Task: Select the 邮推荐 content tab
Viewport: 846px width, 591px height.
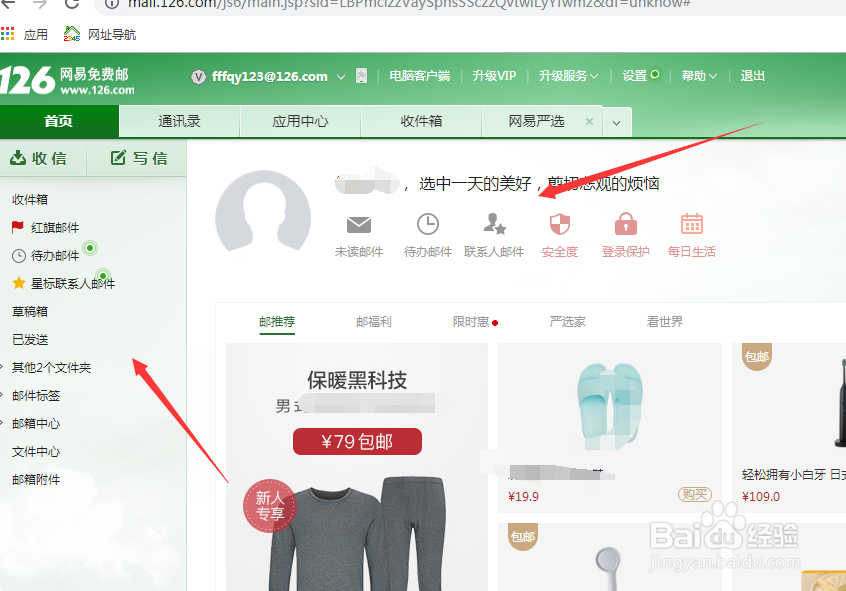Action: (277, 322)
